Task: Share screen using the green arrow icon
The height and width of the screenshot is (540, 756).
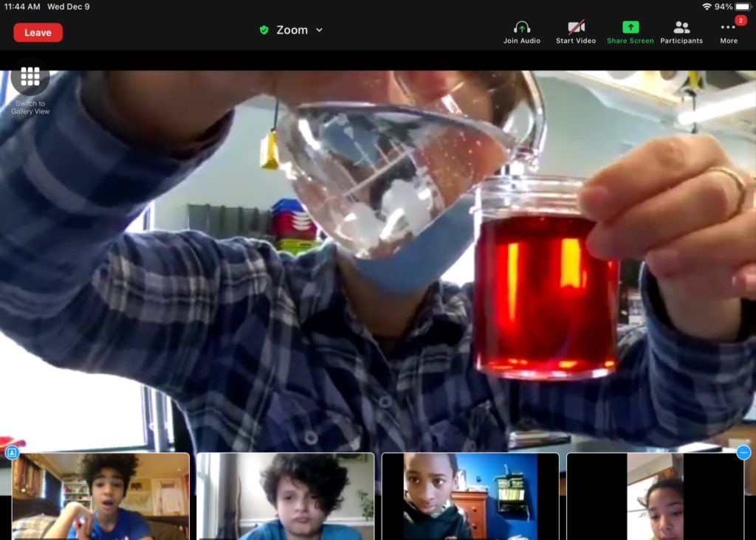Action: [x=630, y=32]
